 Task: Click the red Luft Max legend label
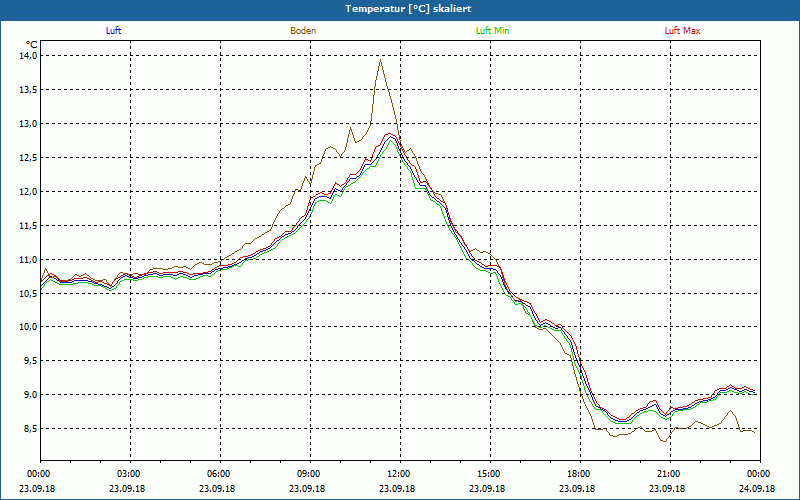(682, 31)
